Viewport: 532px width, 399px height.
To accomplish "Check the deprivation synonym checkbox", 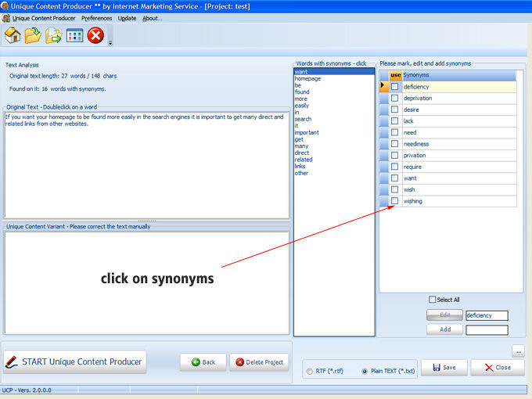I will [394, 98].
